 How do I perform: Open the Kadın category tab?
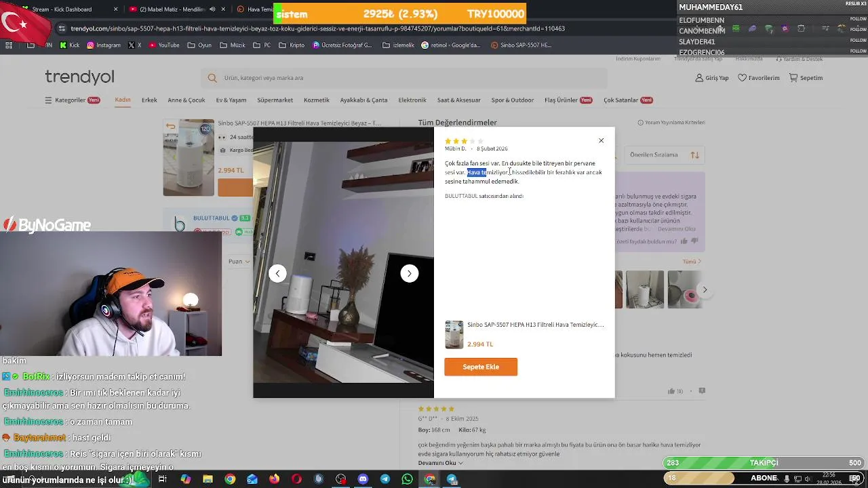pyautogui.click(x=123, y=100)
